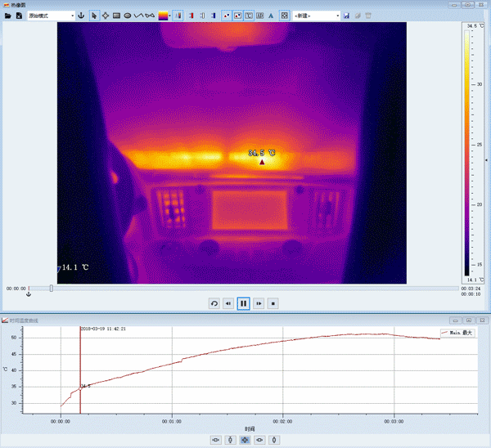Click the vertical zoom-in chart button
Image resolution: width=491 pixels, height=448 pixels.
point(230,440)
